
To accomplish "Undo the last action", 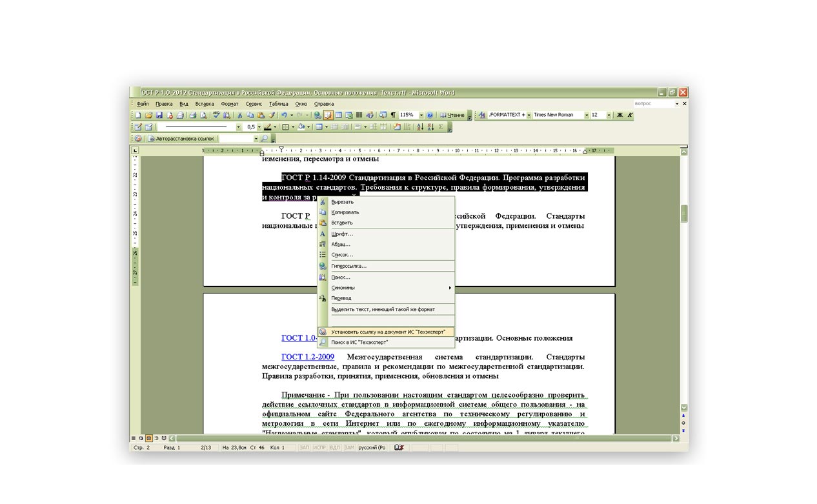I will 283,115.
